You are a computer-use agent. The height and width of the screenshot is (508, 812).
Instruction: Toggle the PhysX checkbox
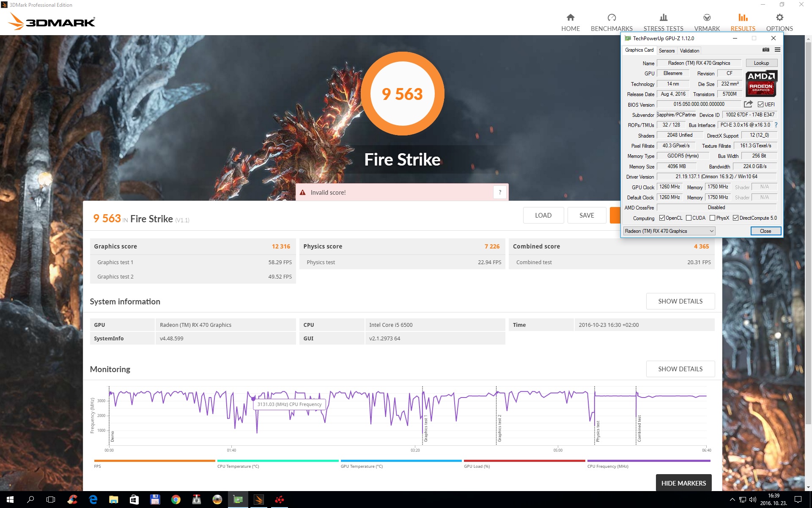712,218
